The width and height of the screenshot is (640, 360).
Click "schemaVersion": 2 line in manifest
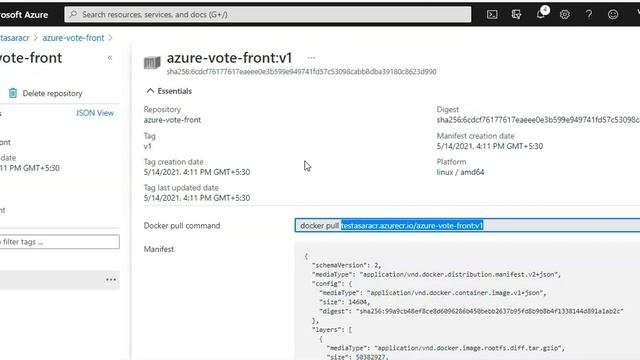point(346,265)
